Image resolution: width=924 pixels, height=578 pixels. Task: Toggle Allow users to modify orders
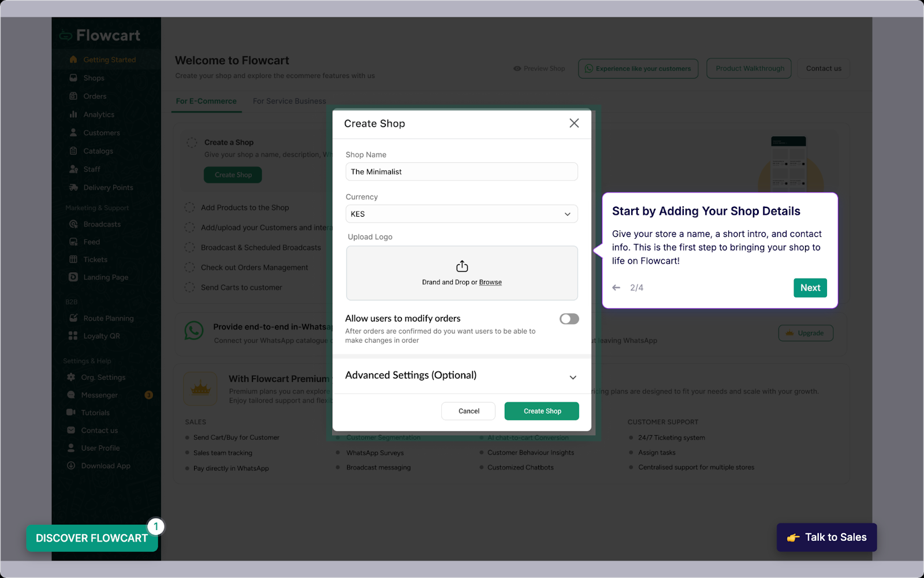point(569,319)
